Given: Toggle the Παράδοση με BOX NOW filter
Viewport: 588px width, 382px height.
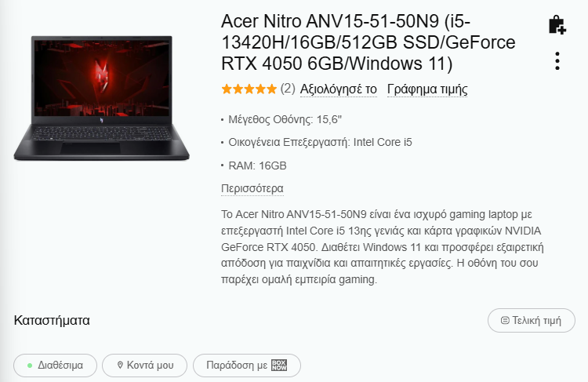Looking at the screenshot, I should click(x=247, y=366).
